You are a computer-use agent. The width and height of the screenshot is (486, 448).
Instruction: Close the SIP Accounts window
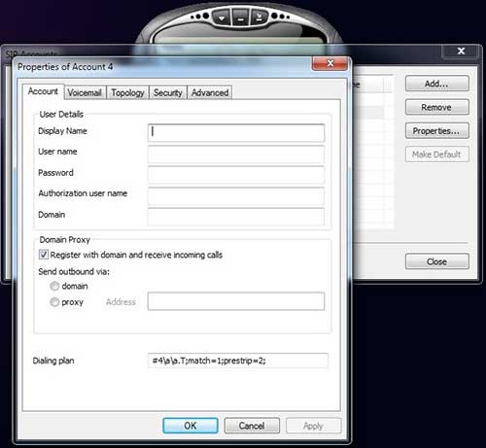(x=461, y=51)
